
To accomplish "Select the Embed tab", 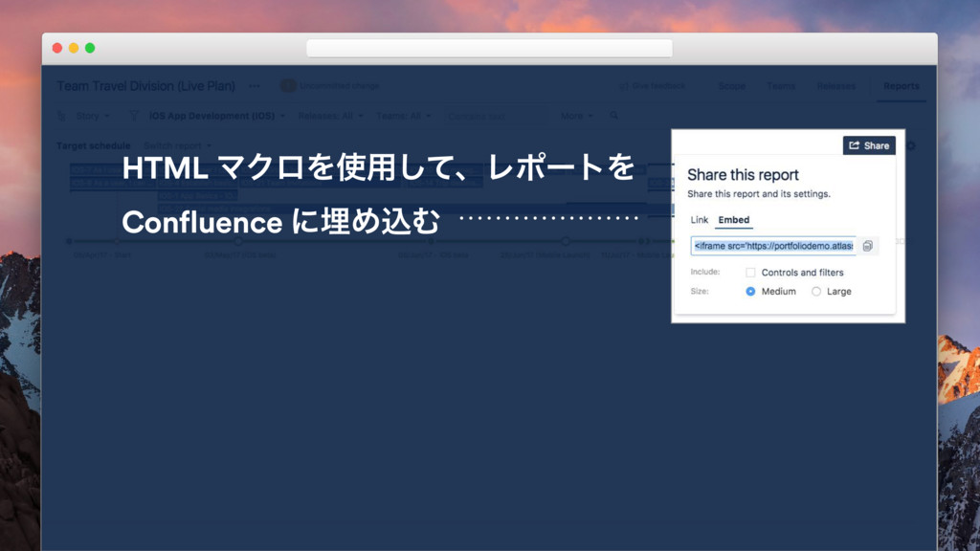I will click(734, 220).
